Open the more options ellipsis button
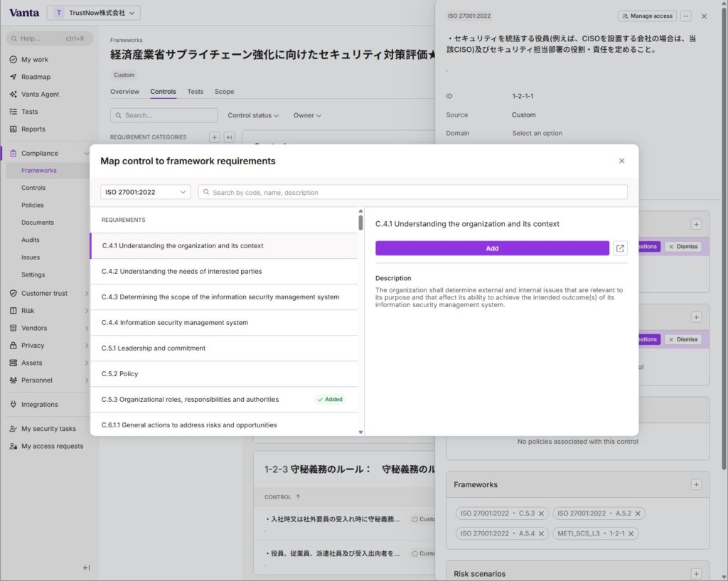The image size is (728, 581). 685,16
